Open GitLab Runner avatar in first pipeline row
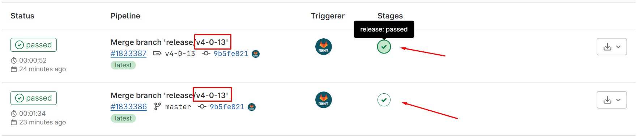 pos(324,47)
